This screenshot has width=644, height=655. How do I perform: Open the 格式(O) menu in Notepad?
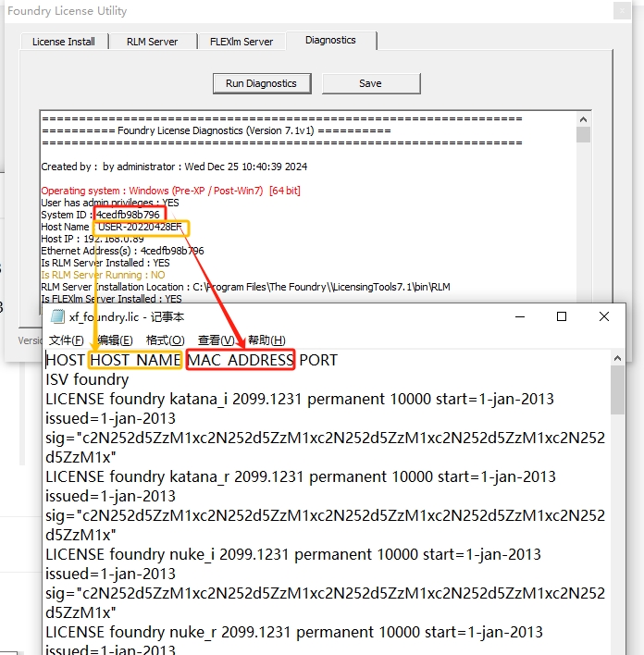click(x=165, y=340)
